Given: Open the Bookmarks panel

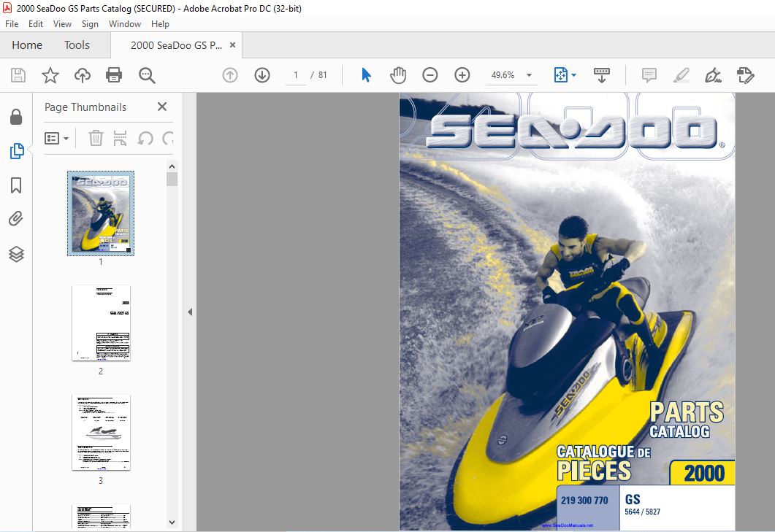Looking at the screenshot, I should point(16,185).
